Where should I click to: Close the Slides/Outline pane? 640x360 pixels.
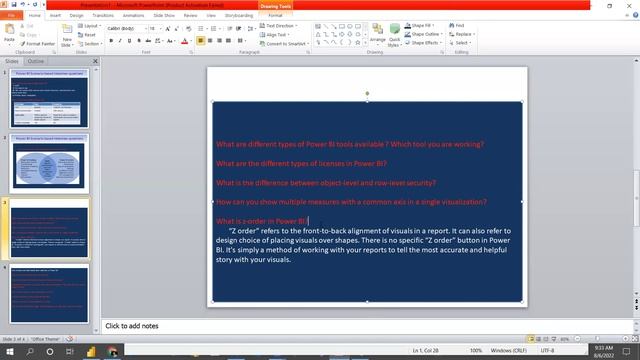tap(95, 61)
